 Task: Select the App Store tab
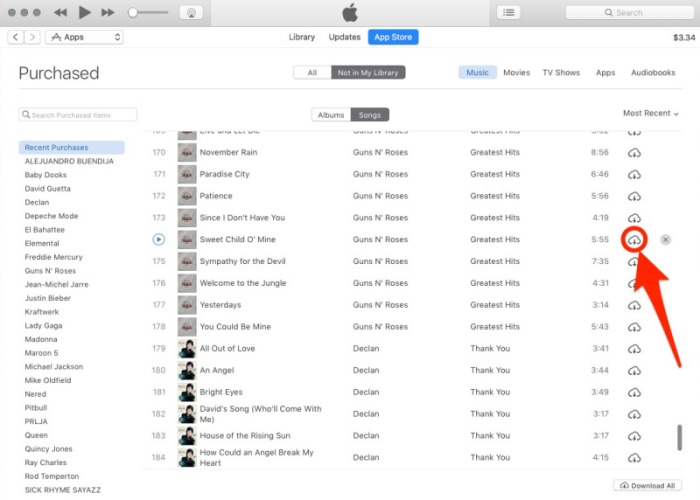click(393, 37)
